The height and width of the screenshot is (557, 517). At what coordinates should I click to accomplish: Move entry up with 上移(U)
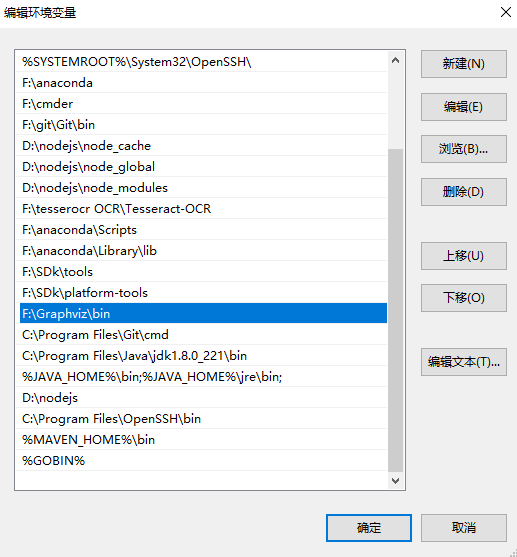click(x=464, y=256)
